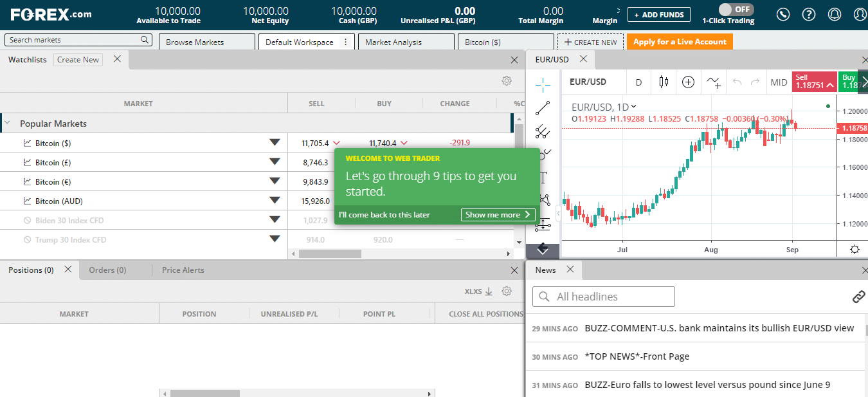This screenshot has width=868, height=397.
Task: Open chart settings gear icon
Action: [854, 250]
